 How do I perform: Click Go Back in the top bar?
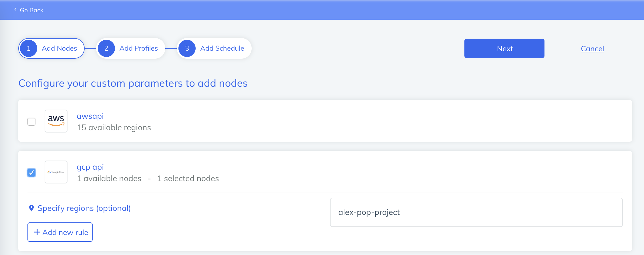tap(31, 10)
